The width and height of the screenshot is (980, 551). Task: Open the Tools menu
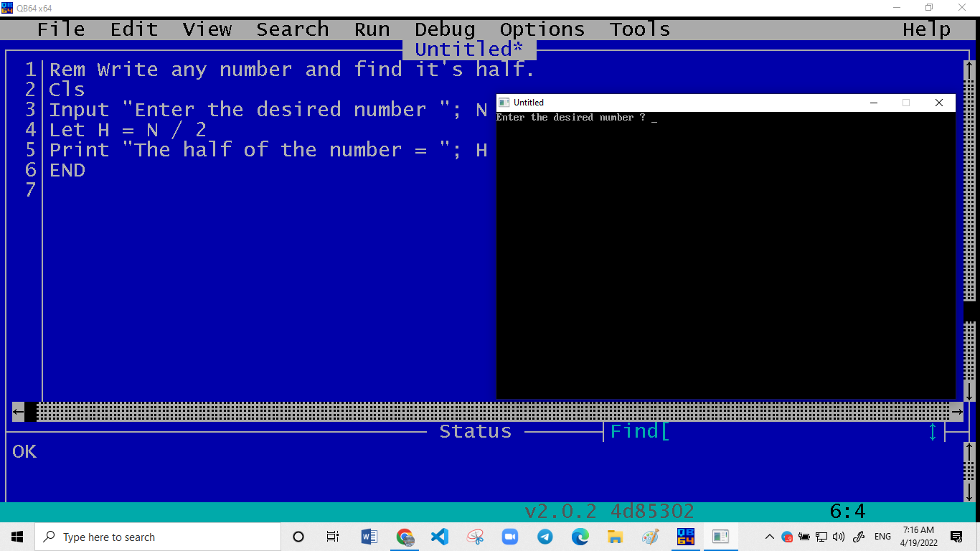coord(640,29)
